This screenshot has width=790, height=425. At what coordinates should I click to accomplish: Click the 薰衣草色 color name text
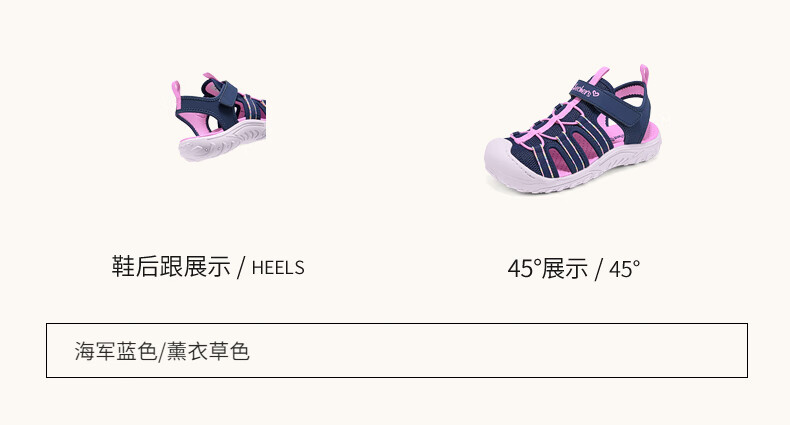208,351
